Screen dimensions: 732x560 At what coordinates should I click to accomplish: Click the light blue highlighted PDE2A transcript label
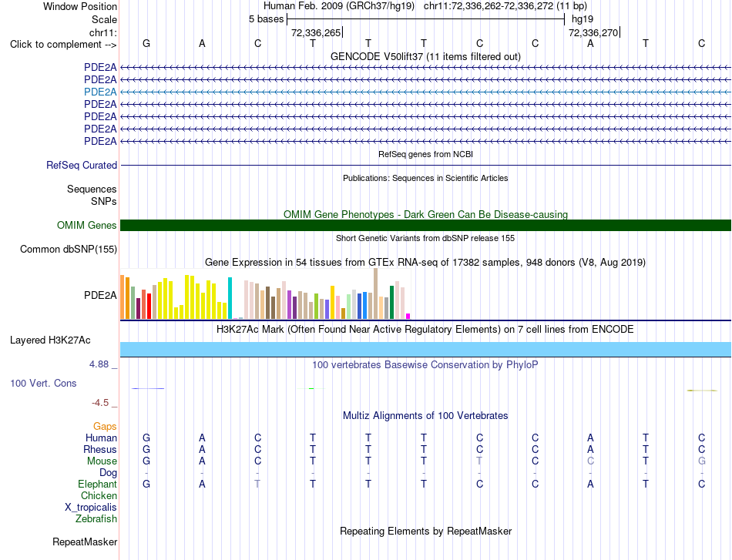(100, 92)
